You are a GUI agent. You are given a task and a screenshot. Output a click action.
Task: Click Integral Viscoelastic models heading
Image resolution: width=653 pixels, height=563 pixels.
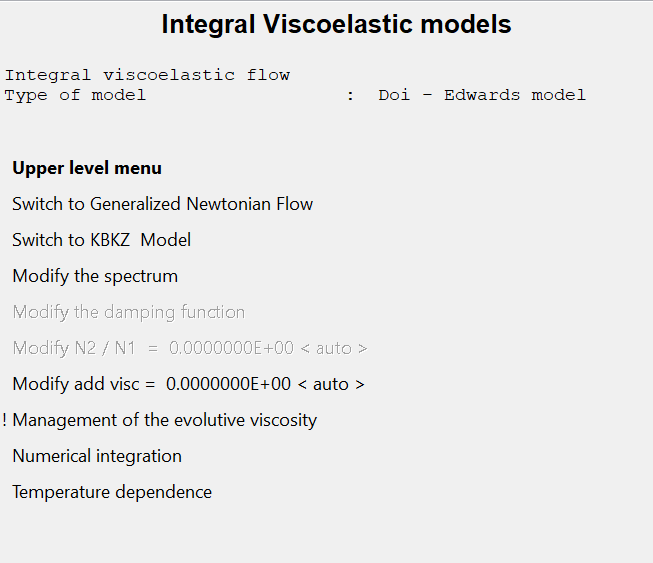click(x=336, y=24)
